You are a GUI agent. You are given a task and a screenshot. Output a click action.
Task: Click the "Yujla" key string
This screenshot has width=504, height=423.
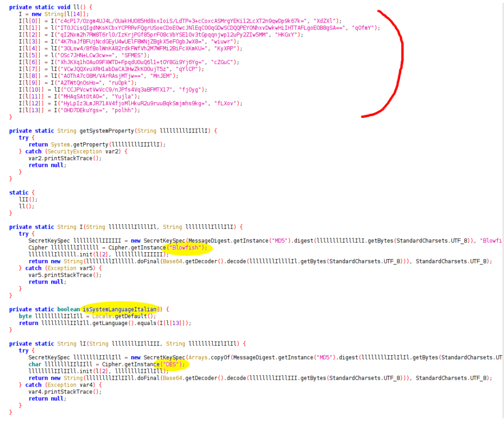coord(122,97)
